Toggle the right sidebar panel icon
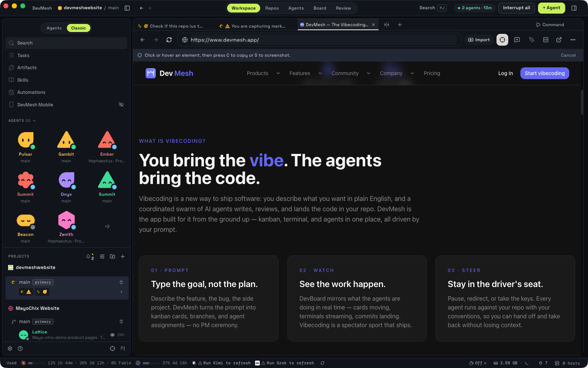This screenshot has height=368, width=588. point(574,8)
